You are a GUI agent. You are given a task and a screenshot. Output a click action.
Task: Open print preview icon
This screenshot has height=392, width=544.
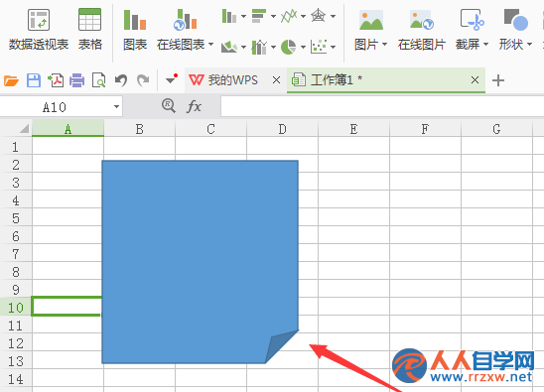99,80
